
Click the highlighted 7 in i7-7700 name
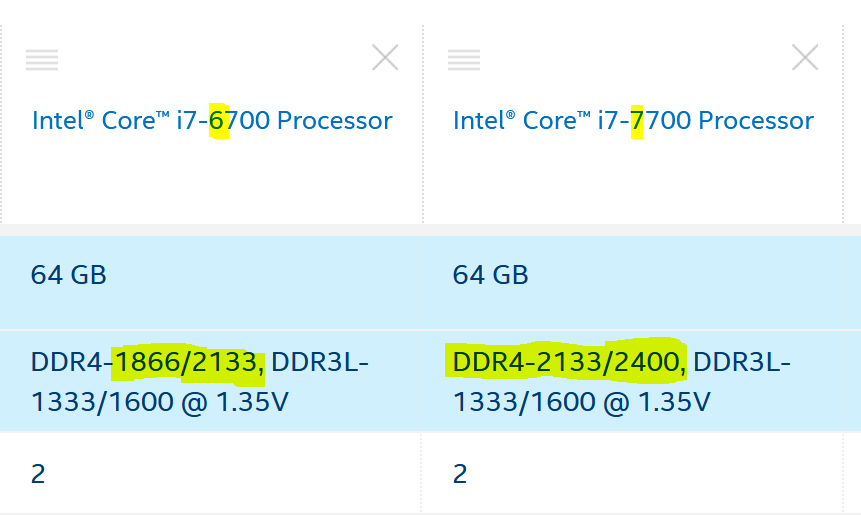tap(637, 121)
